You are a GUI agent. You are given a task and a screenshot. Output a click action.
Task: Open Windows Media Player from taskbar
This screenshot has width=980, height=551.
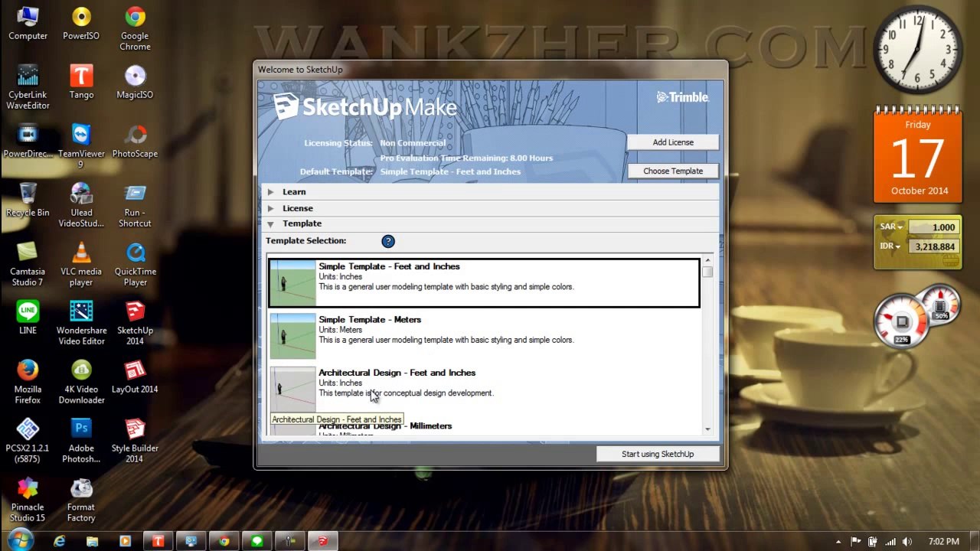coord(126,541)
